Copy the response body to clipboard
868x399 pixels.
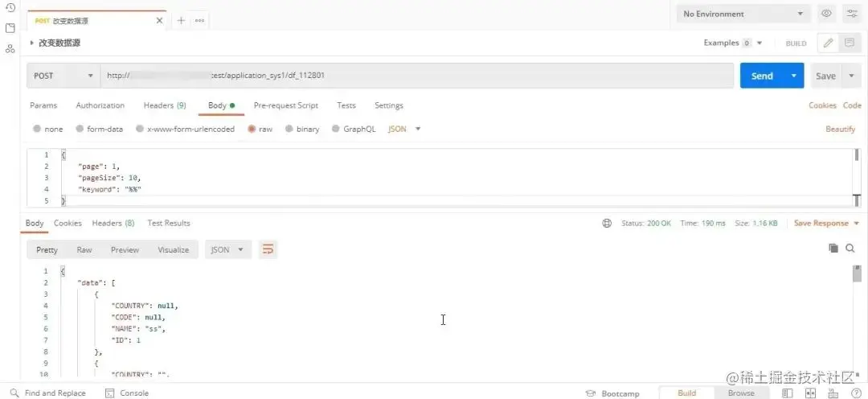point(833,249)
